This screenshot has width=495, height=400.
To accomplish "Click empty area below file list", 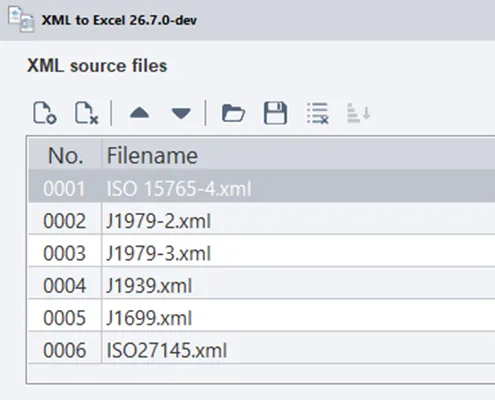I will pos(262,373).
